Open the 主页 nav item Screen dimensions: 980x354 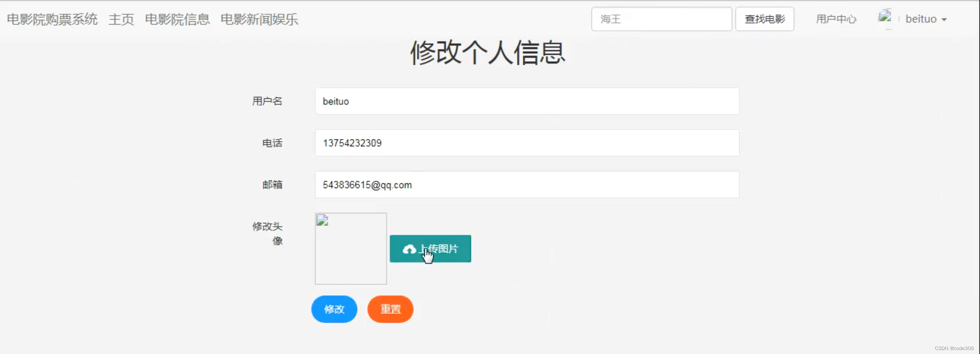pyautogui.click(x=121, y=19)
